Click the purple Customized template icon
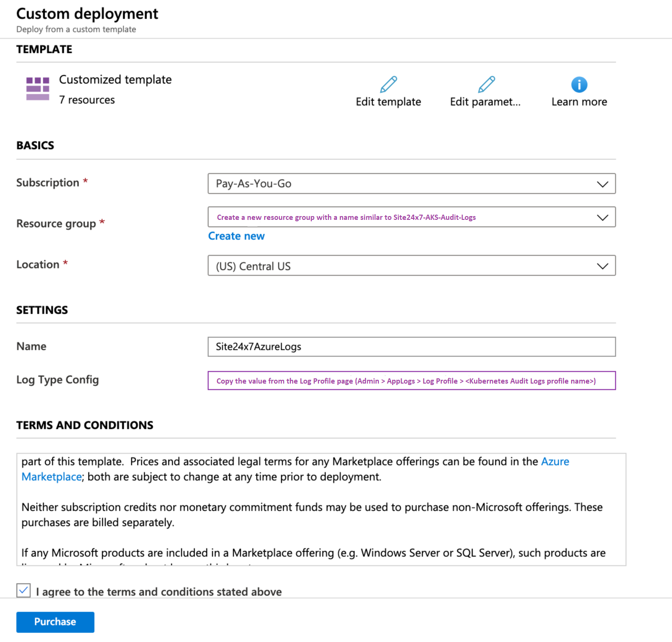The image size is (672, 642). 38,89
